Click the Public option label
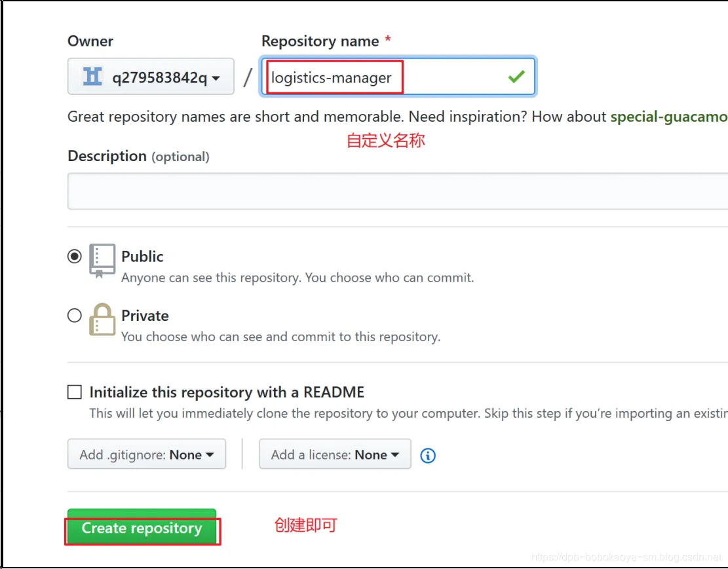The width and height of the screenshot is (728, 569). point(142,256)
